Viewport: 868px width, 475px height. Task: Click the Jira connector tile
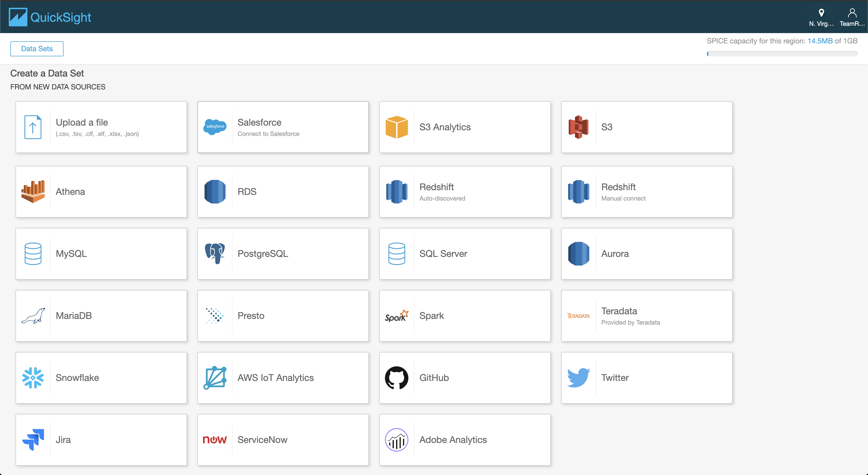tap(102, 439)
